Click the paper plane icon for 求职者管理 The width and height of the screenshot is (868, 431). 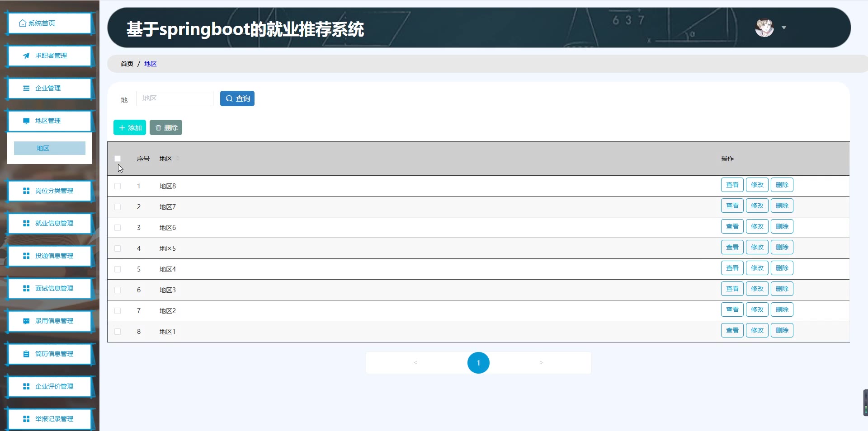click(26, 56)
